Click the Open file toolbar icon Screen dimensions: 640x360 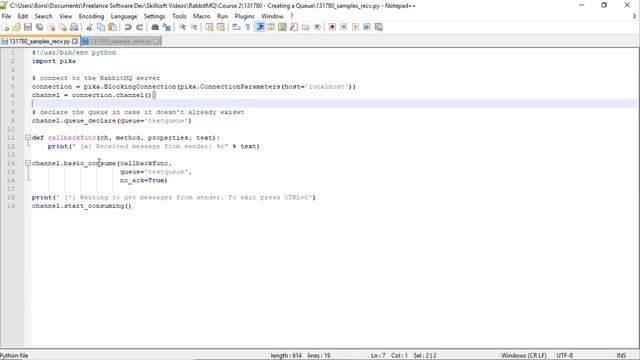click(x=16, y=27)
